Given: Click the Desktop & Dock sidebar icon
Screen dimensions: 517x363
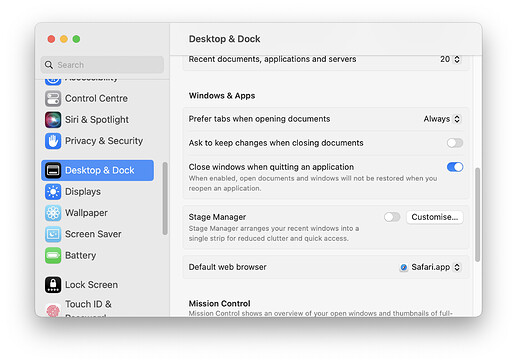Looking at the screenshot, I should (x=53, y=170).
